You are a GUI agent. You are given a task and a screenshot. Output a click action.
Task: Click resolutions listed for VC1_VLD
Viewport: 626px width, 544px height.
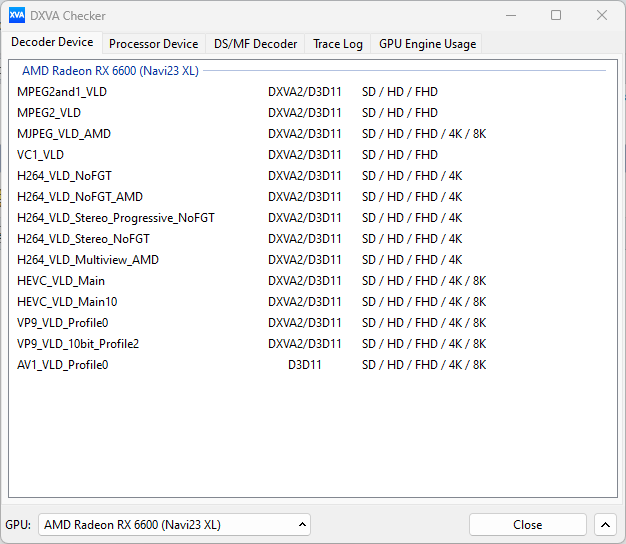[x=400, y=154]
